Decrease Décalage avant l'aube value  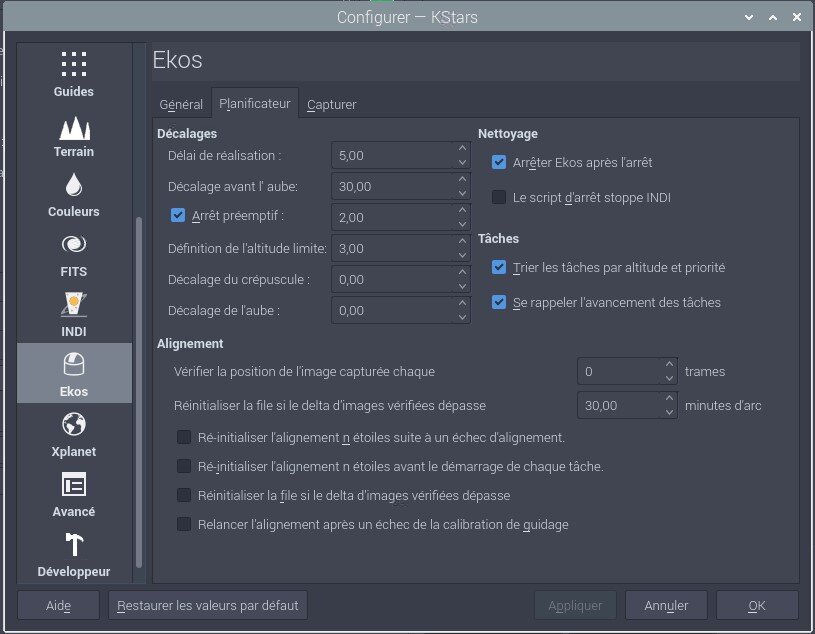[462, 193]
